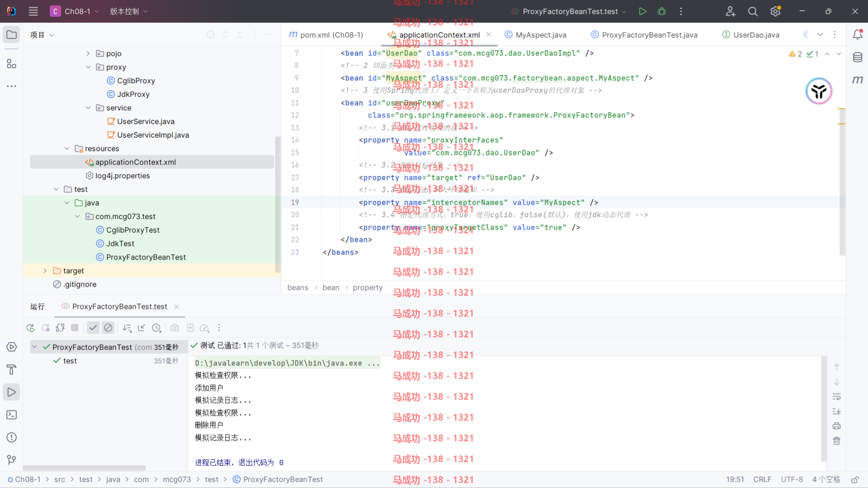Open IDE settings gear
The width and height of the screenshot is (868, 488).
point(775,11)
